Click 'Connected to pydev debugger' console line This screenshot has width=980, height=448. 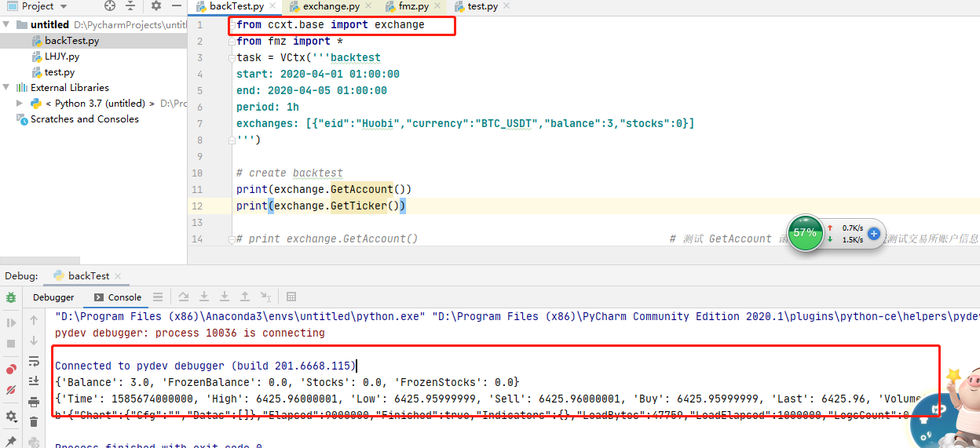point(205,366)
